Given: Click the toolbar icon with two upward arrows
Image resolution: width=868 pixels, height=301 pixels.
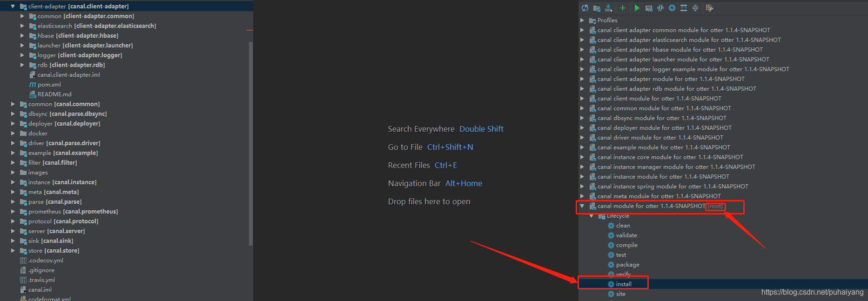Looking at the screenshot, I should [x=683, y=8].
